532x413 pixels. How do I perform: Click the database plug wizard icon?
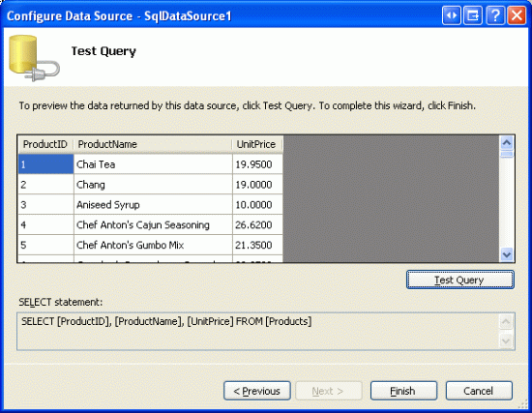(x=34, y=58)
